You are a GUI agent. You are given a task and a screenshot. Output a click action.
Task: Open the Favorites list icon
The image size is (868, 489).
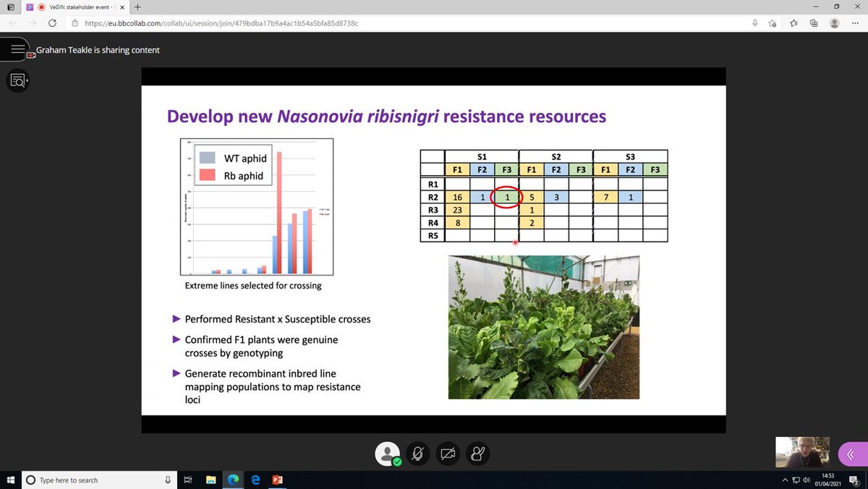point(793,23)
